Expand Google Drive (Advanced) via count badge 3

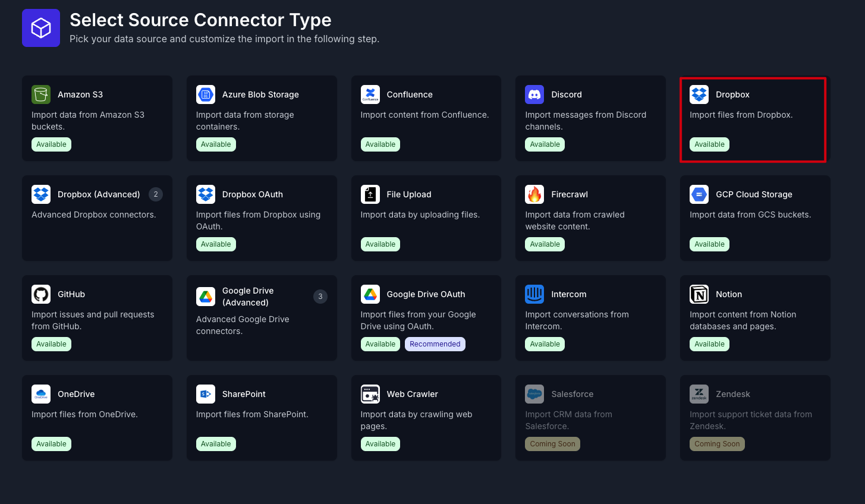pos(320,297)
